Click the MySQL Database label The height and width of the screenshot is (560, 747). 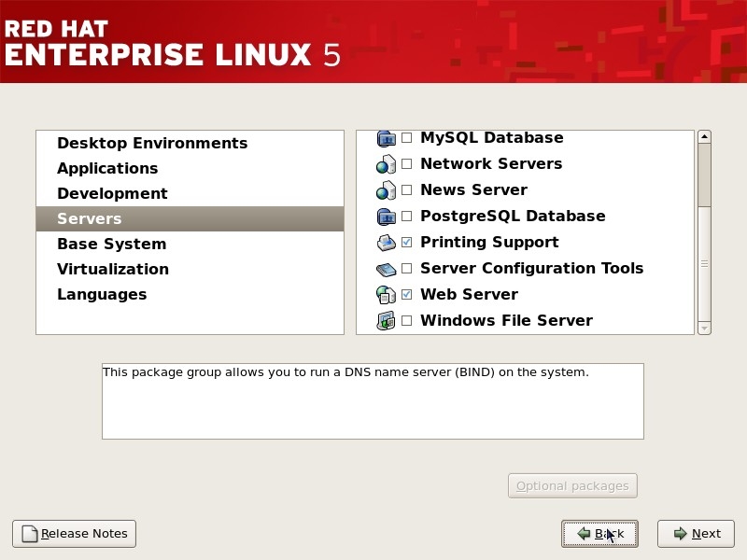[492, 137]
